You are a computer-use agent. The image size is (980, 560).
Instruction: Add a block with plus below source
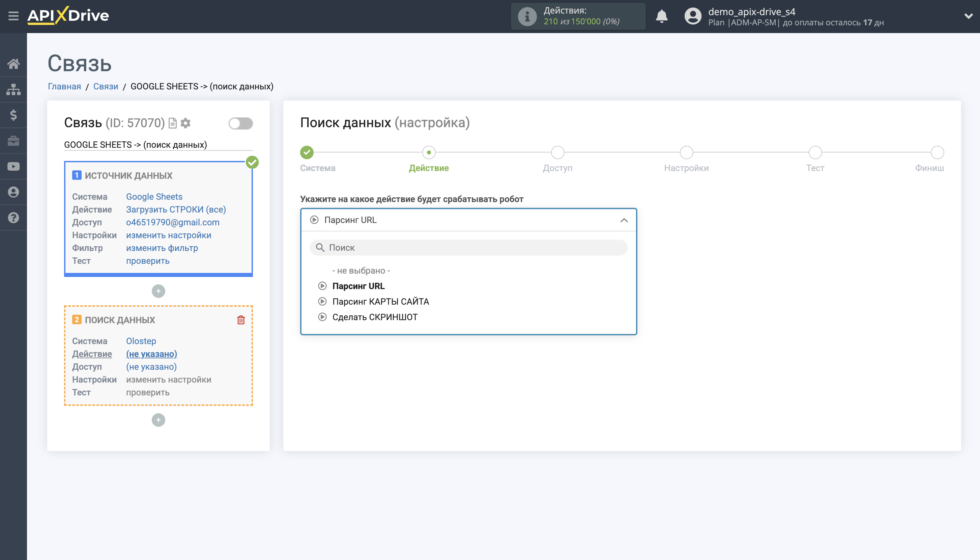(158, 291)
